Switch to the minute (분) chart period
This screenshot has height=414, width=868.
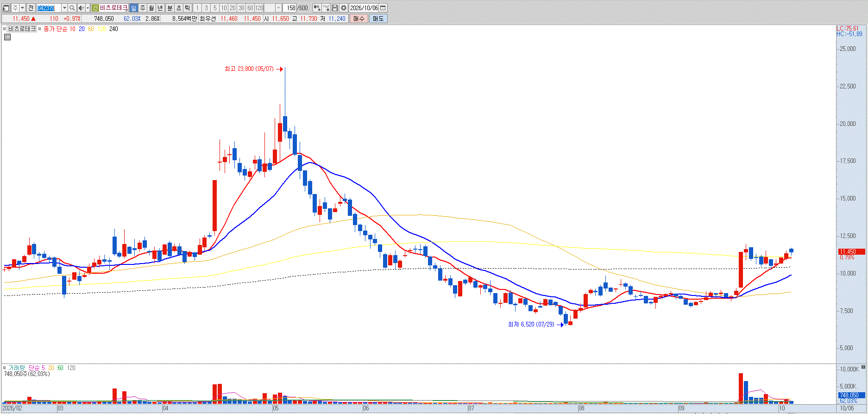click(170, 8)
